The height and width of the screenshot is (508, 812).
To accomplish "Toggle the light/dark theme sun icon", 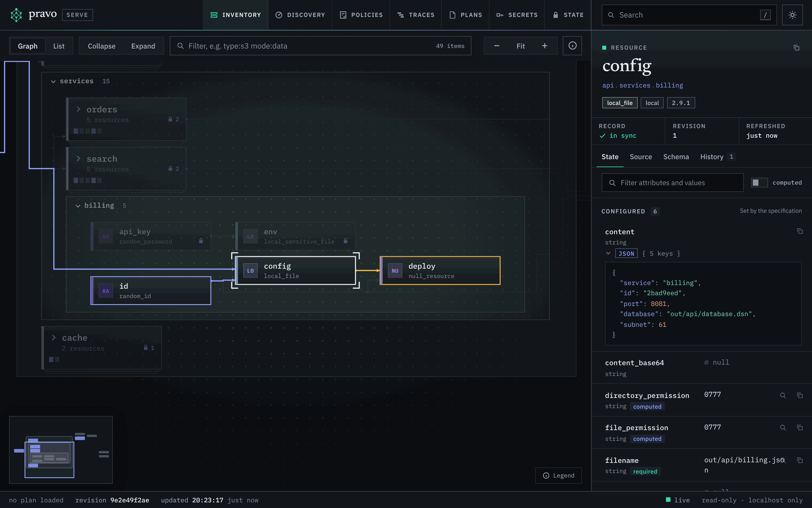I will pos(792,15).
